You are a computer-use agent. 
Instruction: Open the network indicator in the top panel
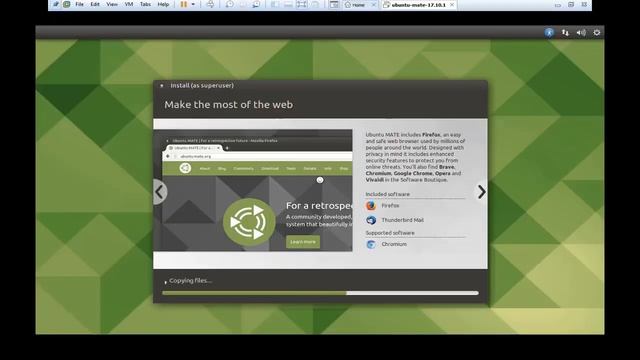[x=565, y=33]
